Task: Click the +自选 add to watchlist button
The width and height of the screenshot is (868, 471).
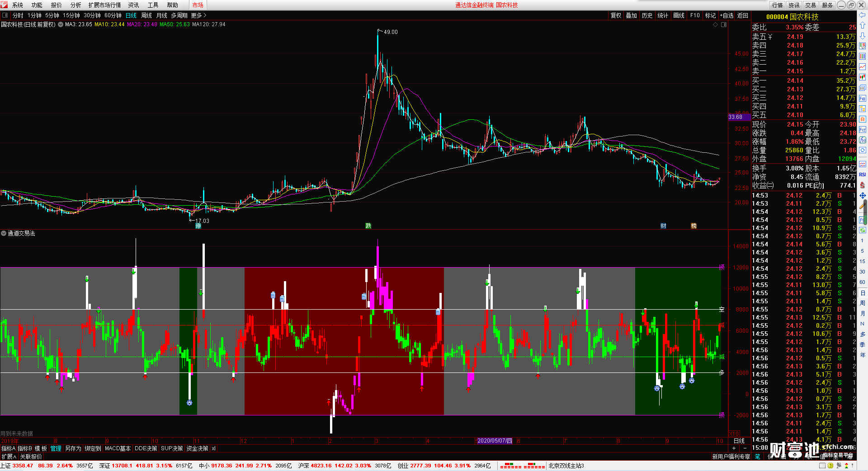Action: [726, 15]
